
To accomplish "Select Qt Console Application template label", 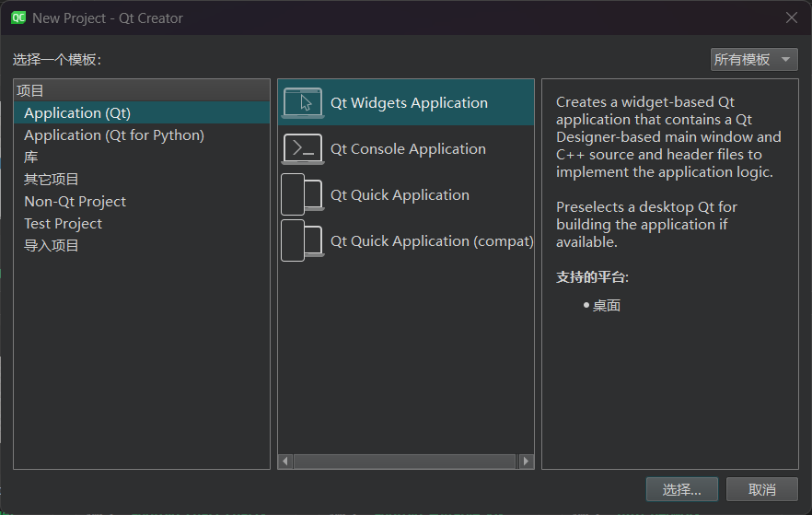I will coord(408,149).
